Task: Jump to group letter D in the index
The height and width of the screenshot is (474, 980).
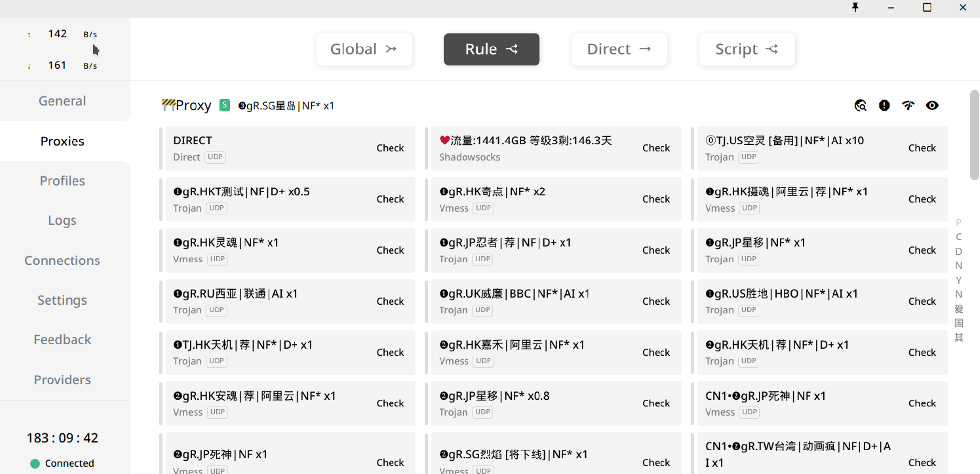Action: coord(959,251)
